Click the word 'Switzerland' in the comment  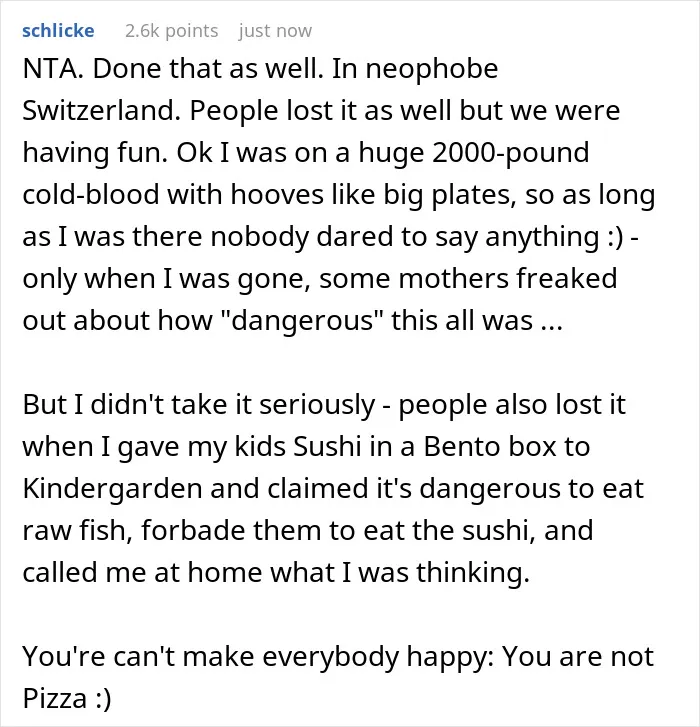pos(101,110)
